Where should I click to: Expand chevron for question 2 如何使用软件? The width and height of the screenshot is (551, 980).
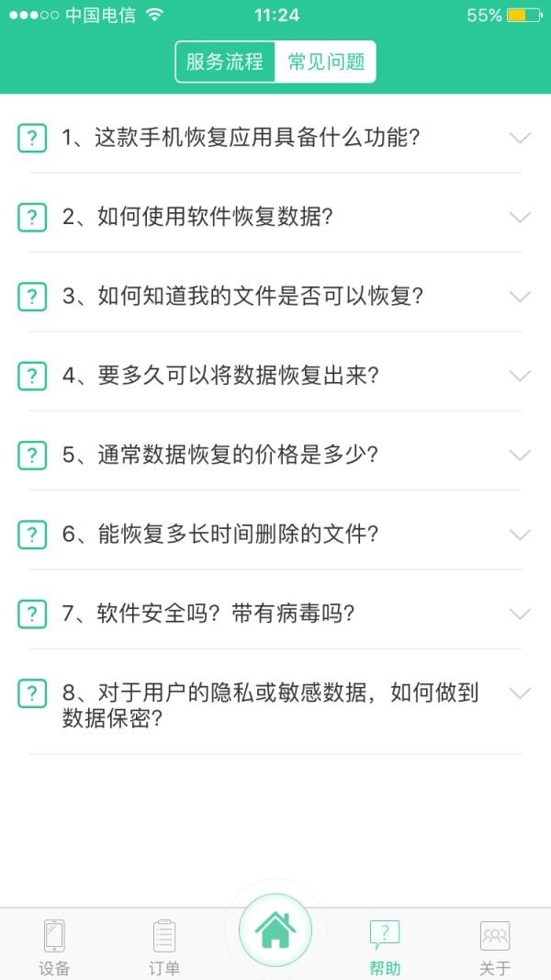point(520,218)
